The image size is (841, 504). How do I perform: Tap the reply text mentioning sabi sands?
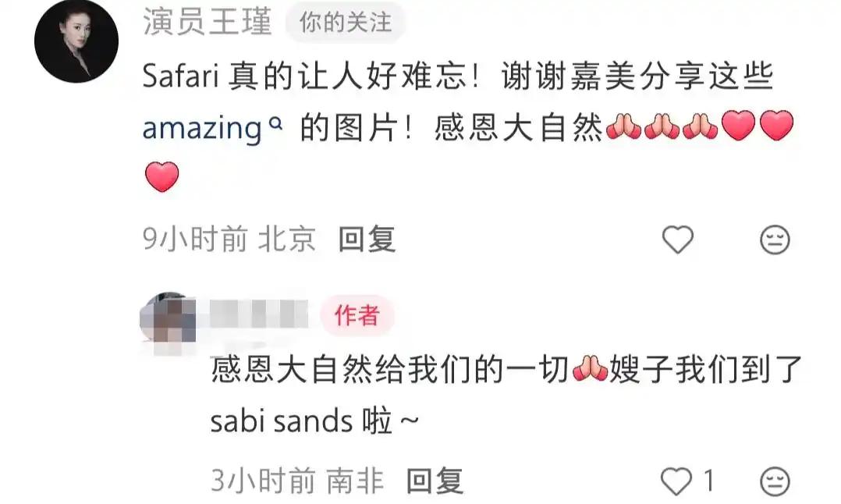pos(506,395)
